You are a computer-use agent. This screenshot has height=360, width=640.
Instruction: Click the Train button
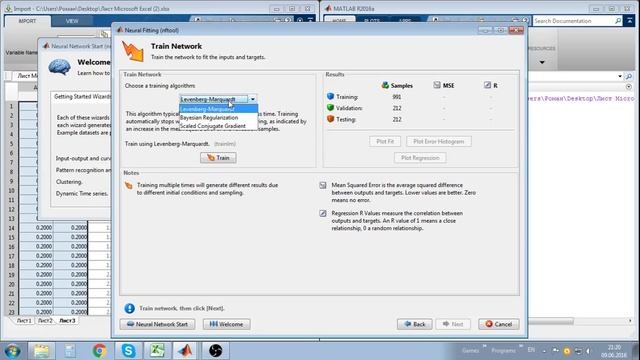click(x=218, y=158)
